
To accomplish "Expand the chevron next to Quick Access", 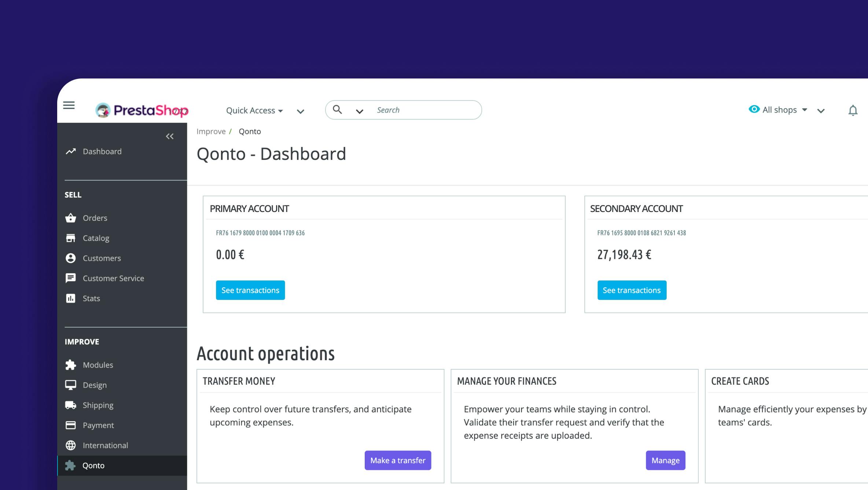I will coord(301,111).
